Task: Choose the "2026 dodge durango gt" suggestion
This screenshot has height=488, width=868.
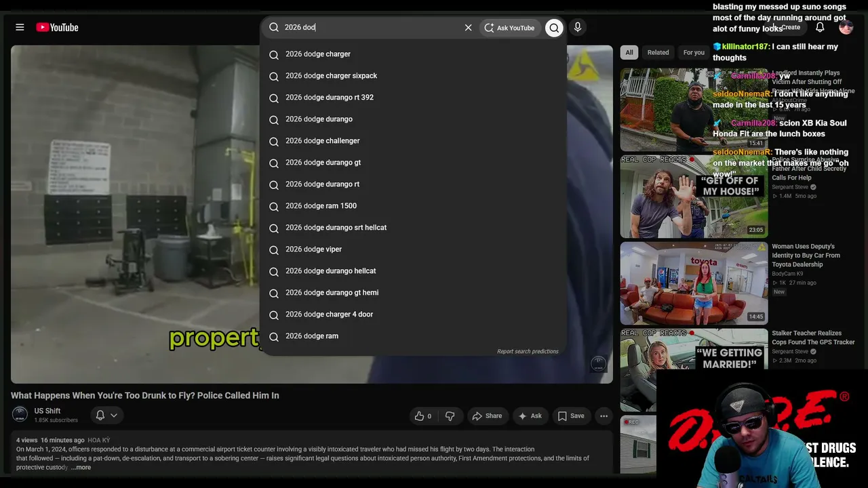Action: coord(413,163)
